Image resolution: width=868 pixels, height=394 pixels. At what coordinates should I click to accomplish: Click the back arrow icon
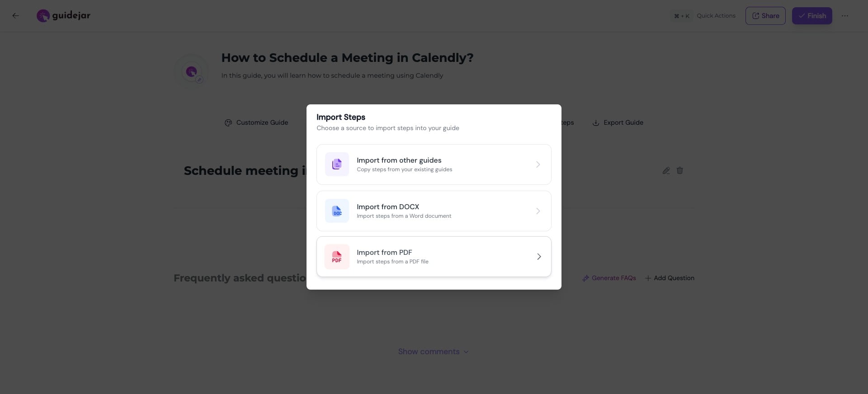(16, 16)
